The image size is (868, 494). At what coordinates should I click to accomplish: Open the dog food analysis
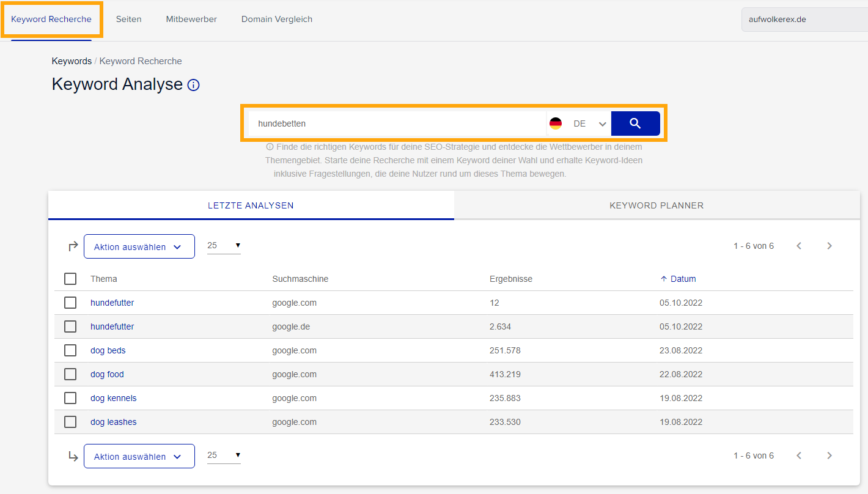click(x=107, y=374)
